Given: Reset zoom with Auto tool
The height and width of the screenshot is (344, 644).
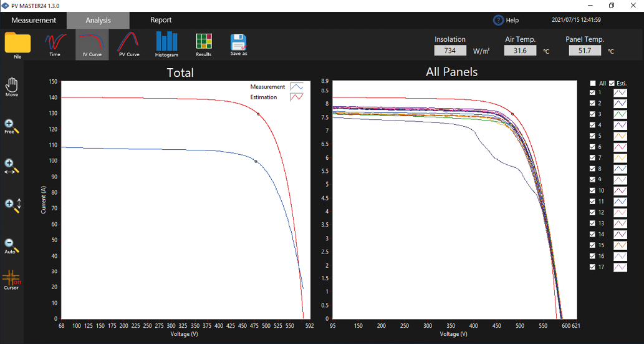Looking at the screenshot, I should tap(11, 246).
